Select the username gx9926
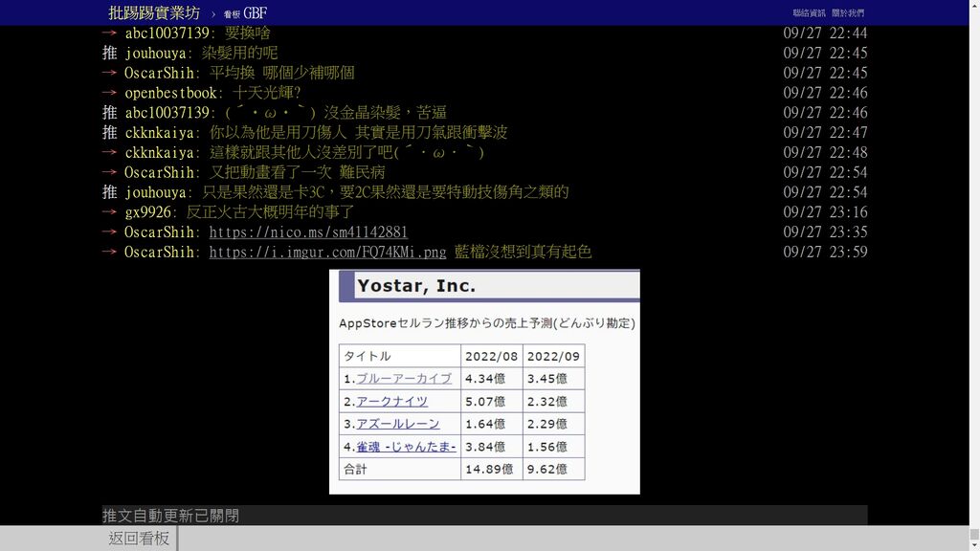980x551 pixels. (147, 211)
